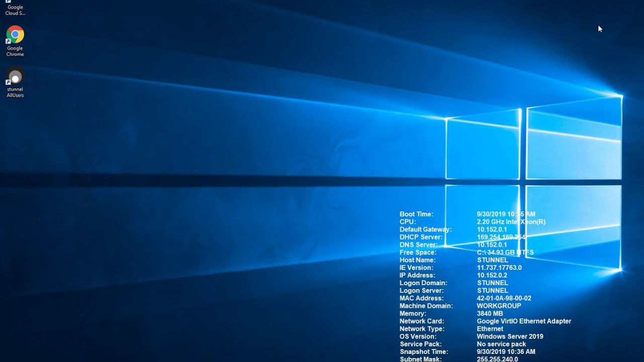The image size is (644, 362).
Task: Click the "Free Space:" label
Action: click(x=418, y=252)
